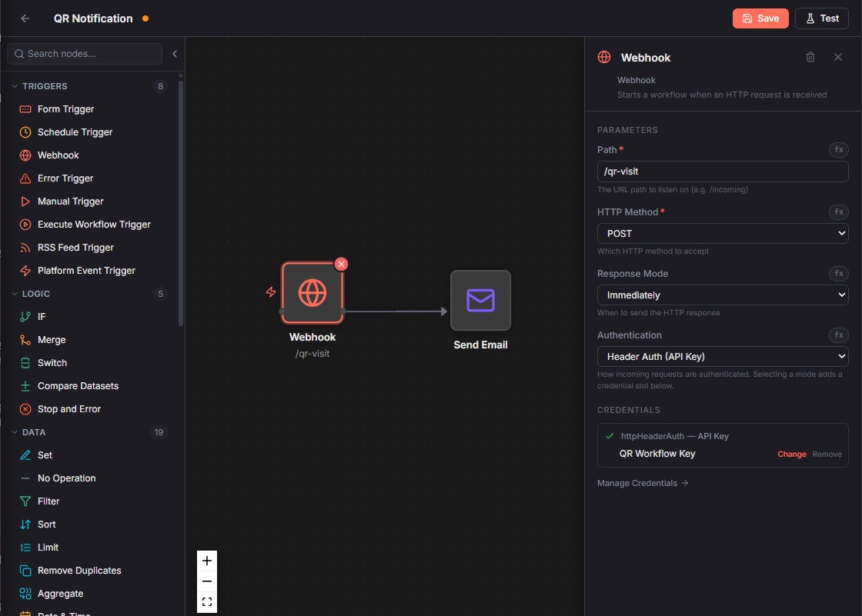Click the Execute Workflow Trigger icon
The width and height of the screenshot is (862, 616).
pyautogui.click(x=25, y=225)
